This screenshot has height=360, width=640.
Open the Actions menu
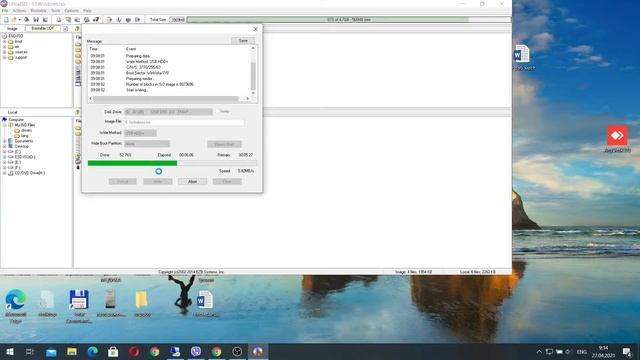coord(19,11)
